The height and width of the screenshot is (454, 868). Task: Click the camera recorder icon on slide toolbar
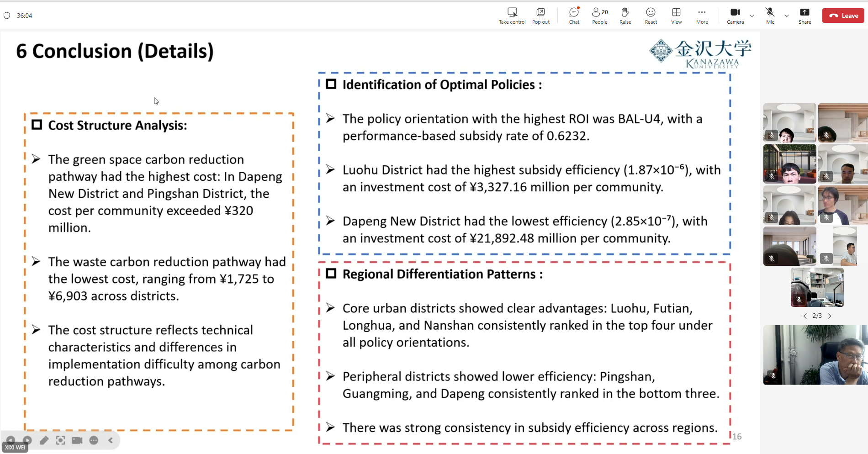77,440
